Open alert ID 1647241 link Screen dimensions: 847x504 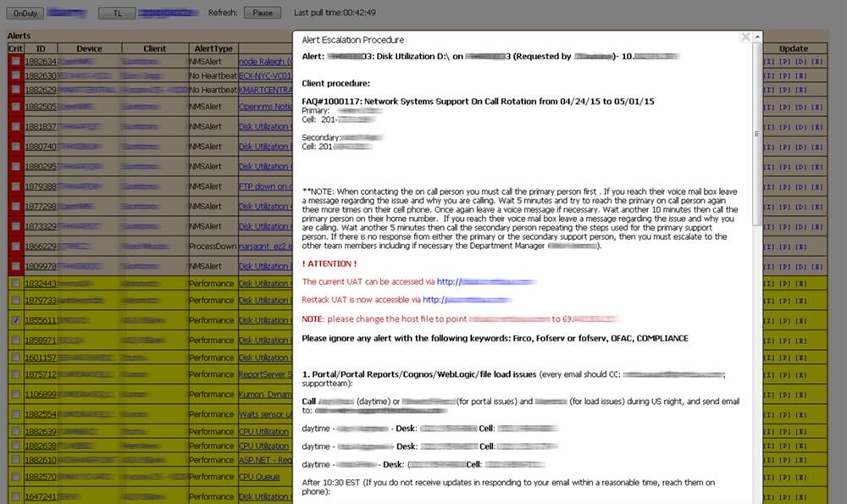pyautogui.click(x=41, y=496)
